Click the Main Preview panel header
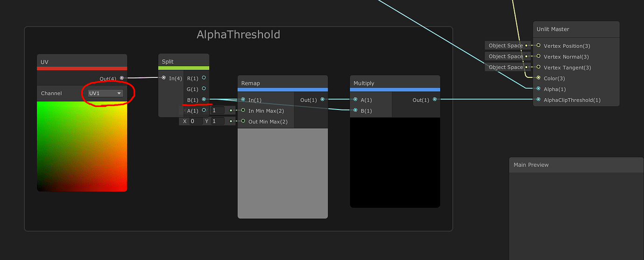 [531, 165]
